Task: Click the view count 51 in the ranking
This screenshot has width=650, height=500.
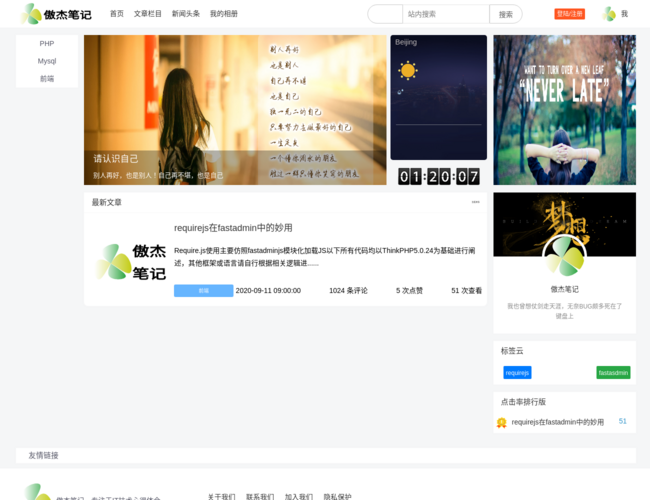Action: coord(623,421)
